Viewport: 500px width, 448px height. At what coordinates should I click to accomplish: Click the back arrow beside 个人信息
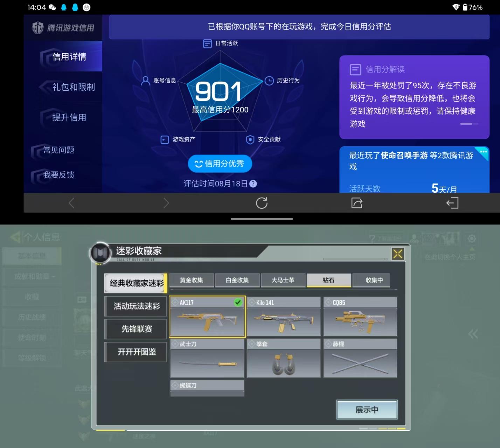(x=15, y=237)
